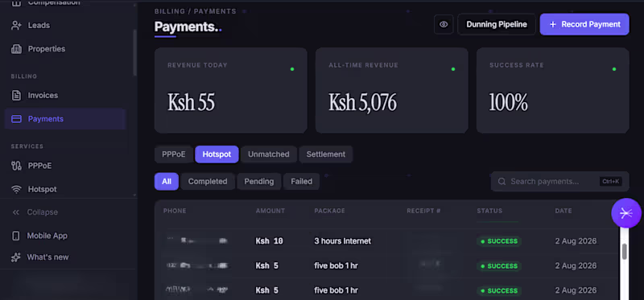Click the Collapse double-chevron icon

(16, 212)
